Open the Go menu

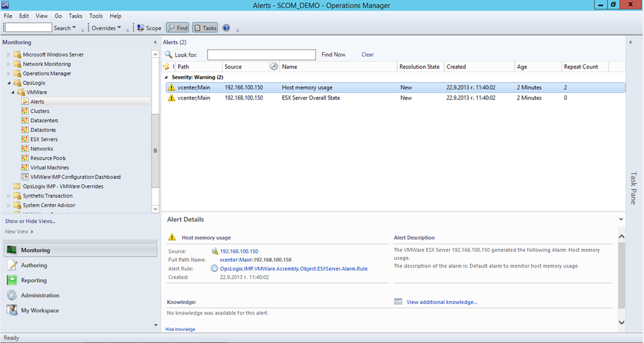click(58, 16)
